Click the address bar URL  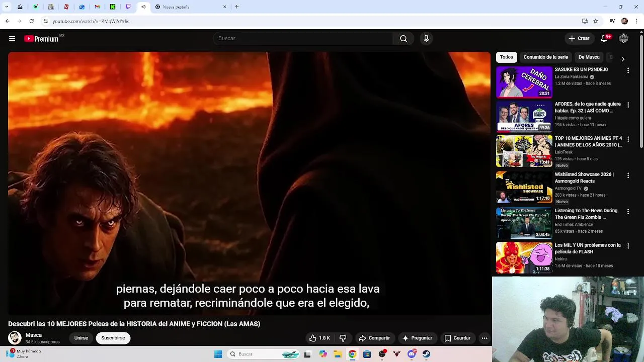click(x=91, y=21)
